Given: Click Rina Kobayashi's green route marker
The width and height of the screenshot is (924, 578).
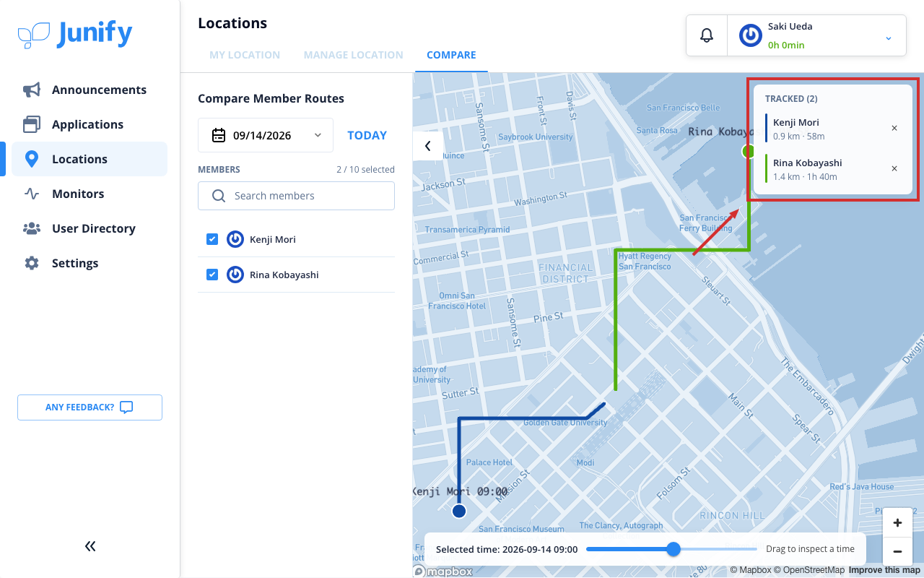Looking at the screenshot, I should [x=749, y=151].
